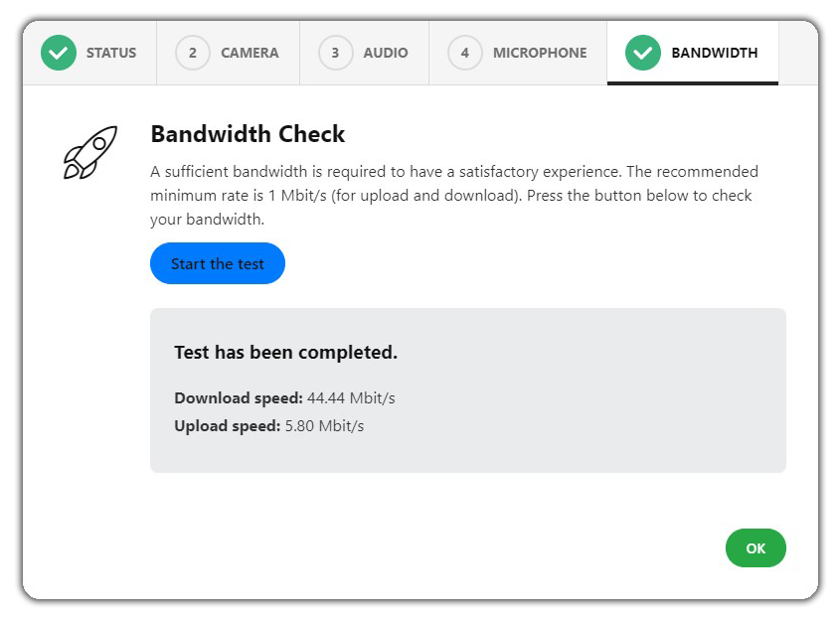This screenshot has height=619, width=840.
Task: Click the green checkmark icon beside Status
Action: [x=59, y=53]
